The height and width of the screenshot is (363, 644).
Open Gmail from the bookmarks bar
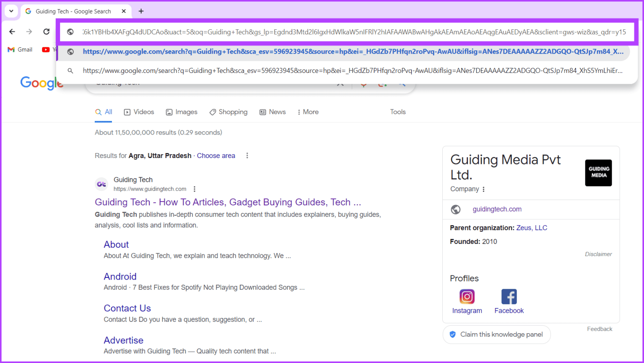20,49
